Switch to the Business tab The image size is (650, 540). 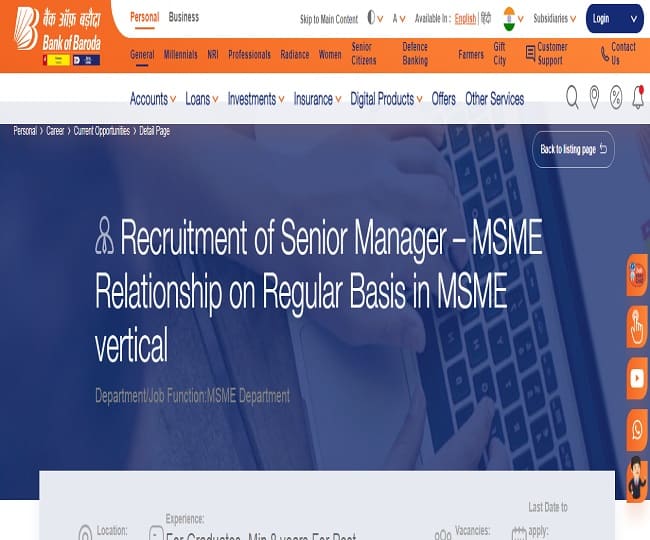(183, 17)
